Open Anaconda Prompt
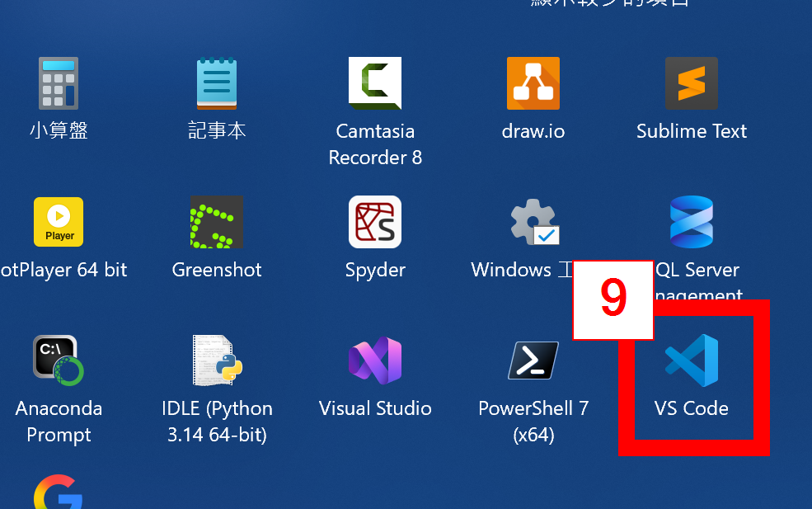 click(x=59, y=361)
